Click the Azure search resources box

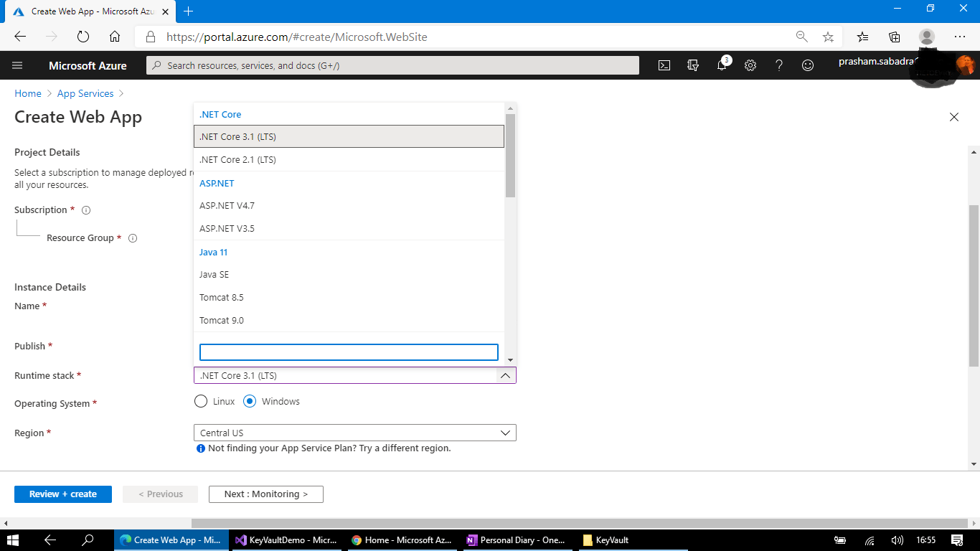pyautogui.click(x=392, y=65)
